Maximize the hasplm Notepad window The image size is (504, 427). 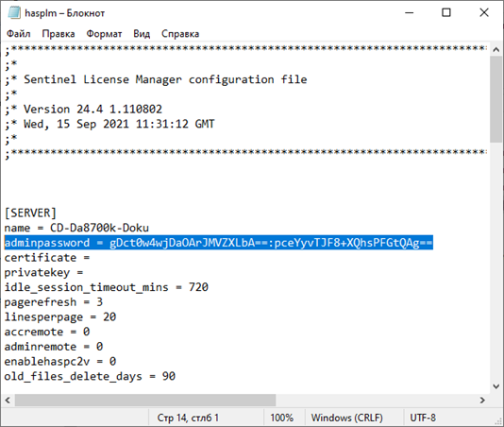point(446,13)
